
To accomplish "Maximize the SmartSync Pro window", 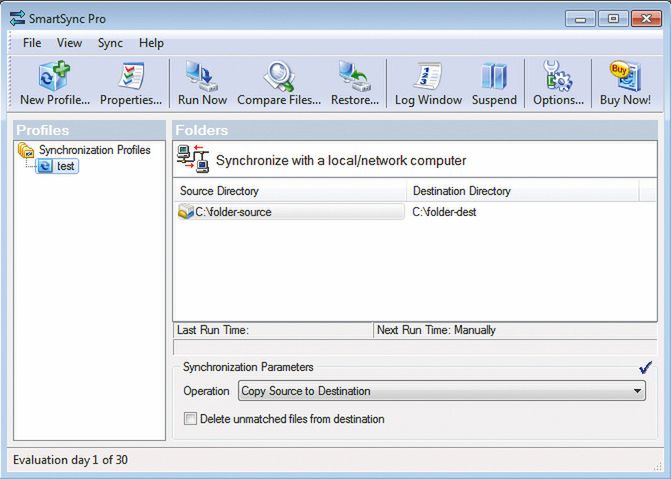I will click(x=613, y=19).
